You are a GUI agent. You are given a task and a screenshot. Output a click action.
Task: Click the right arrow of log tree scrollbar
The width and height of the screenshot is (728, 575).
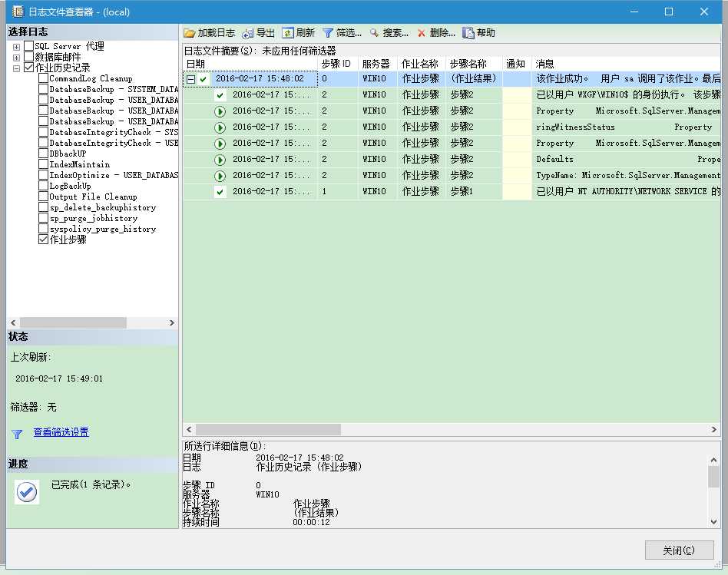tap(172, 322)
